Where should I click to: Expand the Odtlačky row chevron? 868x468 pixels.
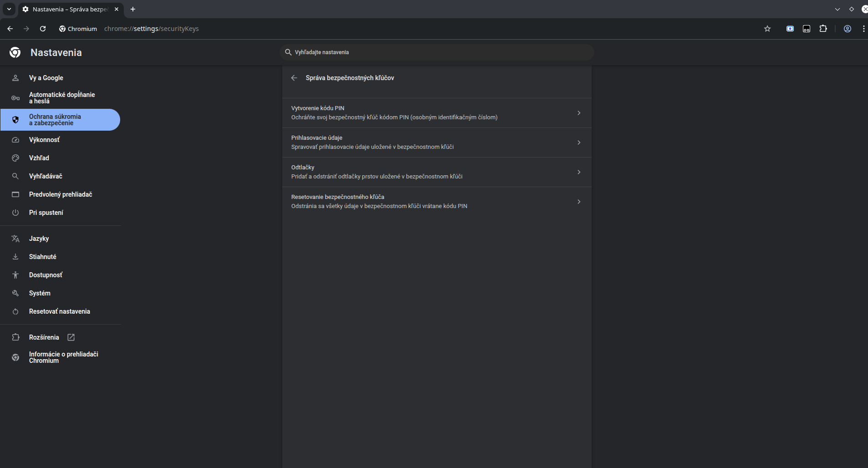coord(579,172)
